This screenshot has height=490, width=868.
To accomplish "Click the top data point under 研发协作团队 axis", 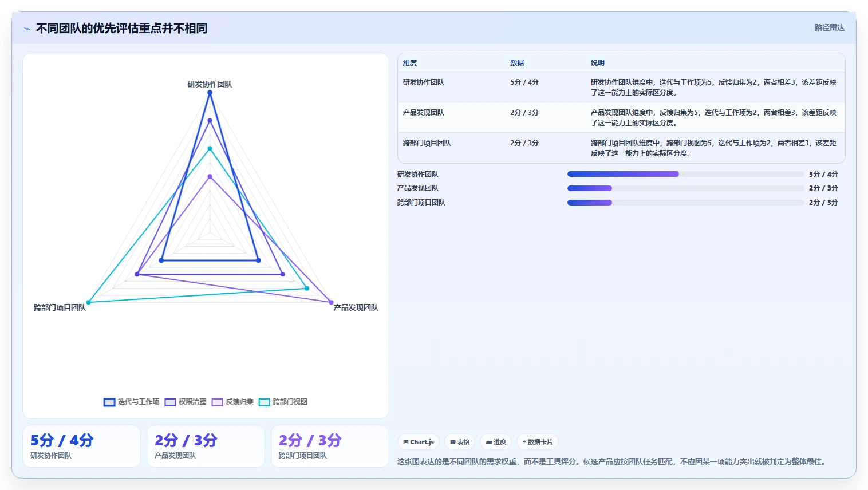I will (210, 93).
